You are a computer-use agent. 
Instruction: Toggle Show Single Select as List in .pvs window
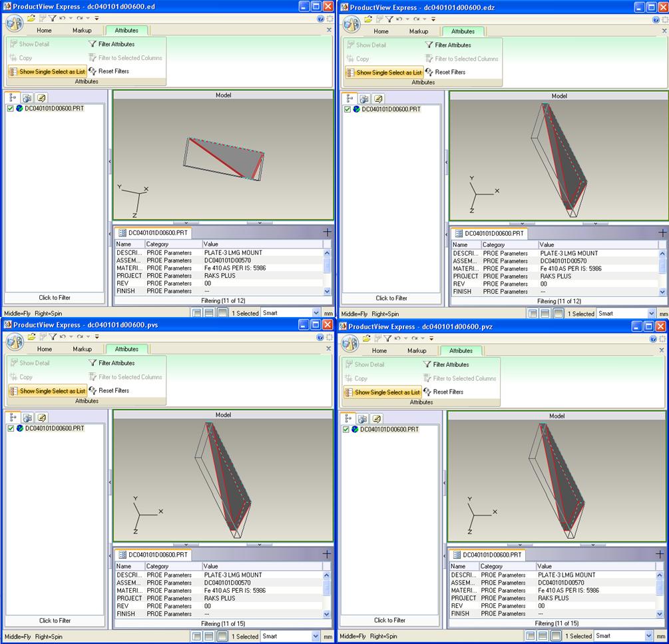(48, 391)
